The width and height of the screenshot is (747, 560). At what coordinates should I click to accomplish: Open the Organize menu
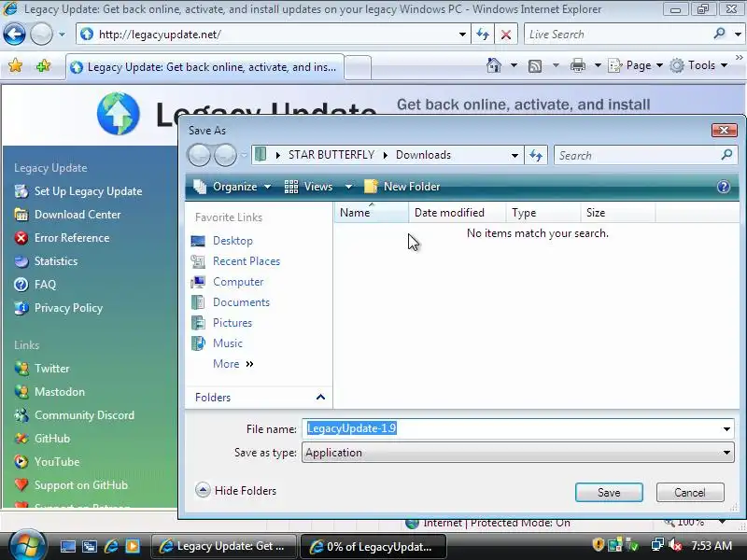coord(232,187)
